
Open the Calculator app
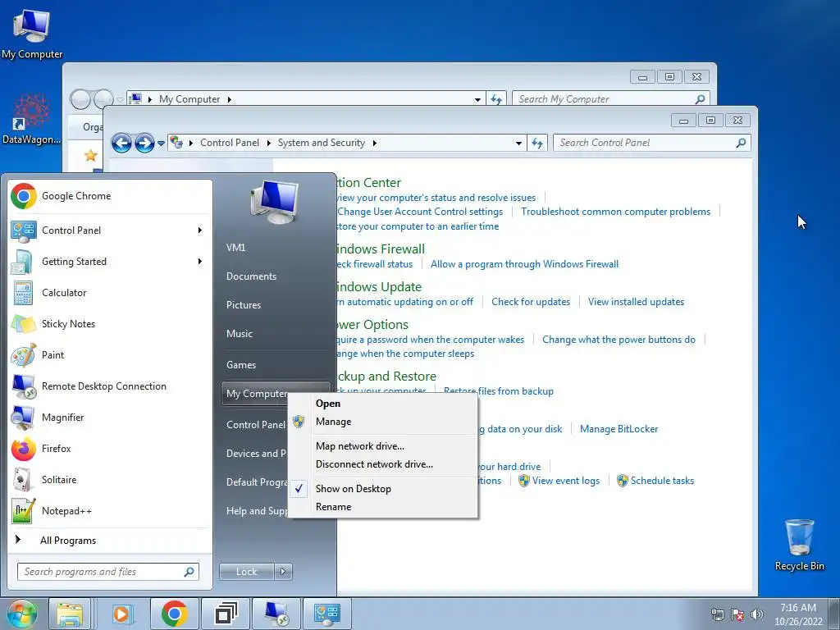110,293
